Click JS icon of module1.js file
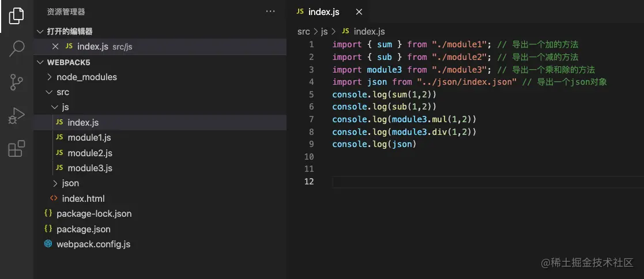Screen dimensions: 644x279 tap(59, 137)
